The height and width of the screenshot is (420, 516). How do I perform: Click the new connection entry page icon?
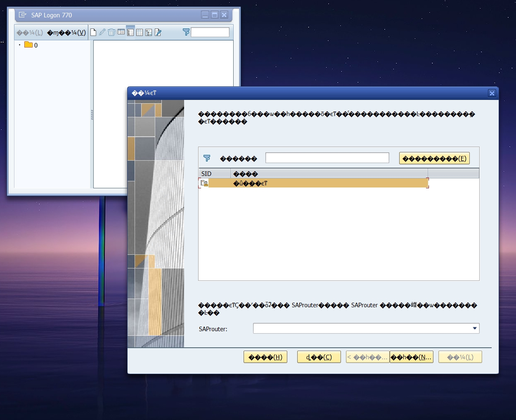pos(93,32)
